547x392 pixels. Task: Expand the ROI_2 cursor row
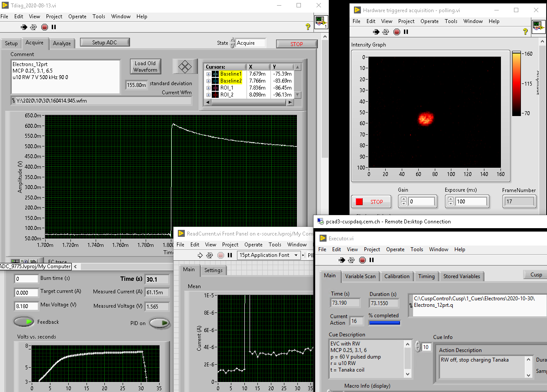[x=209, y=95]
